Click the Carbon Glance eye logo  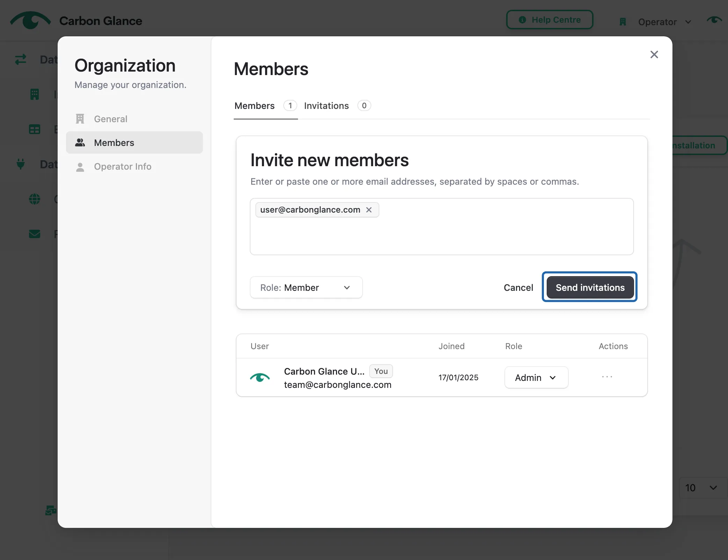(x=30, y=20)
